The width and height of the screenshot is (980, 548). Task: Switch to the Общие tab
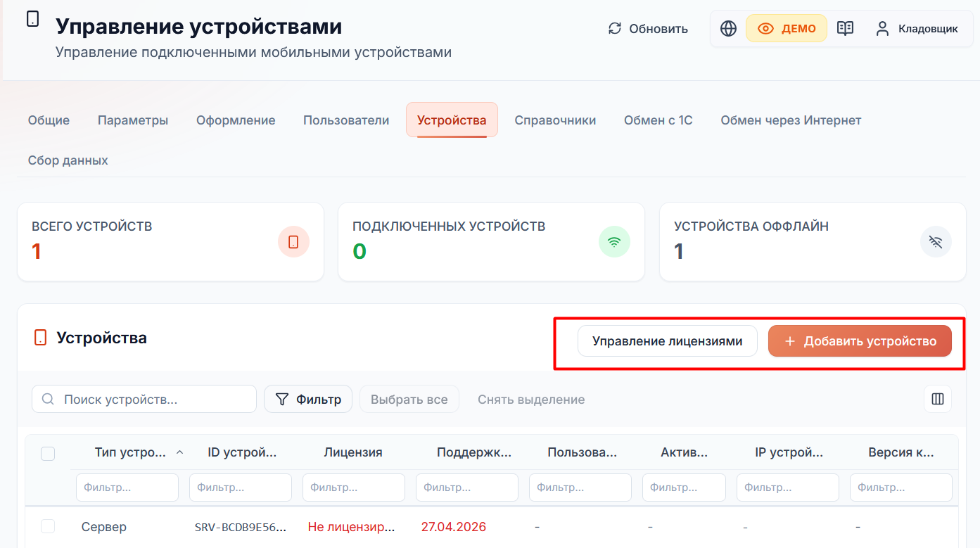(x=49, y=120)
